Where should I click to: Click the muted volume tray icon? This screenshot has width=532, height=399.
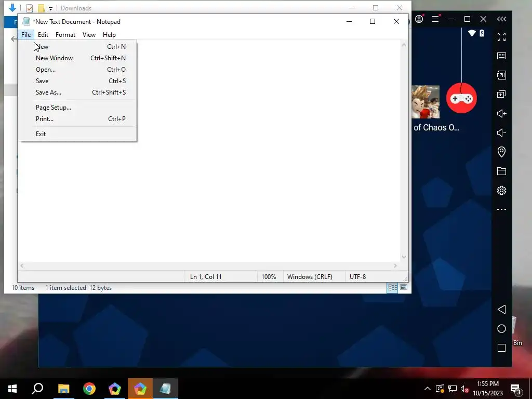[464, 389]
